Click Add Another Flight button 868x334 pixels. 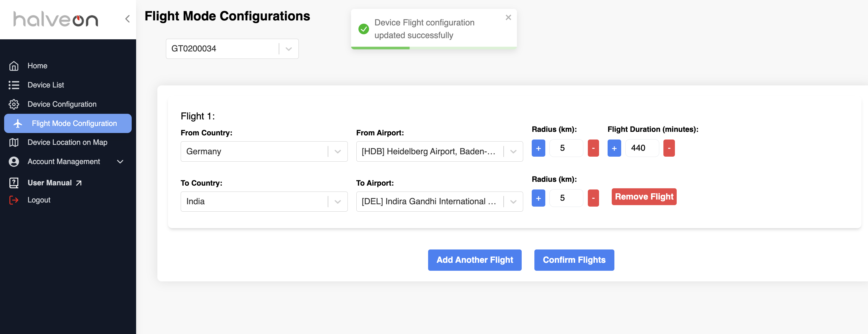[474, 260]
